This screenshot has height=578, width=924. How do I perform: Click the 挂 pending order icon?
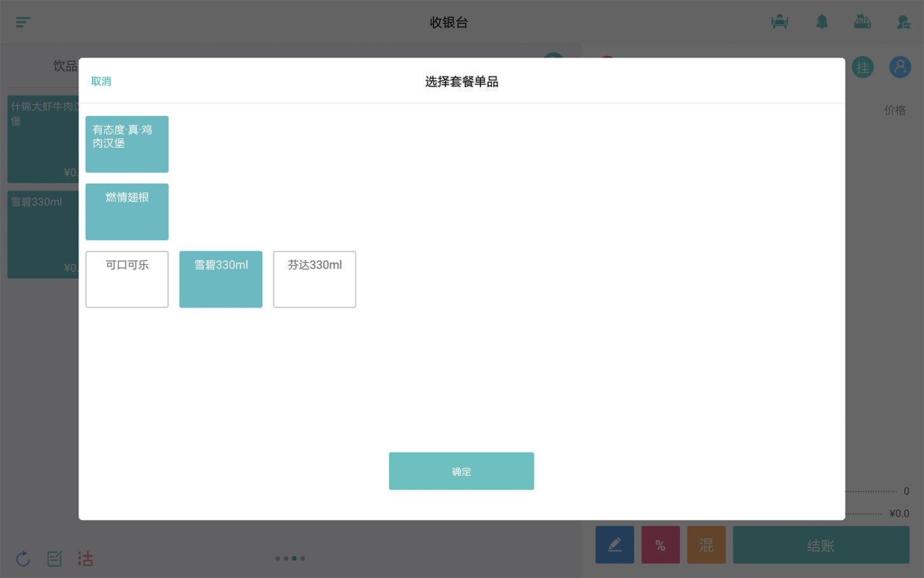(863, 67)
